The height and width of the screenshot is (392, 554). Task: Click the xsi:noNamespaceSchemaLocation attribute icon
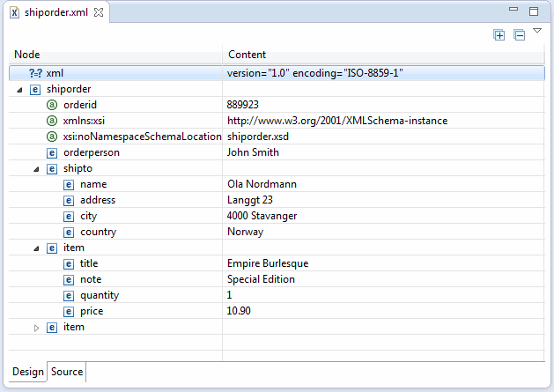point(51,137)
